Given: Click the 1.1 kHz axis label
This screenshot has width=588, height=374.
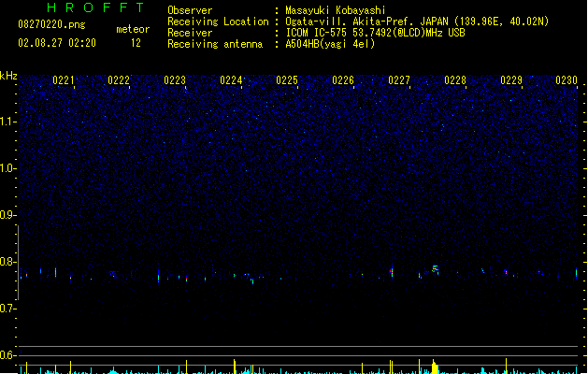Looking at the screenshot, I should coord(7,122).
